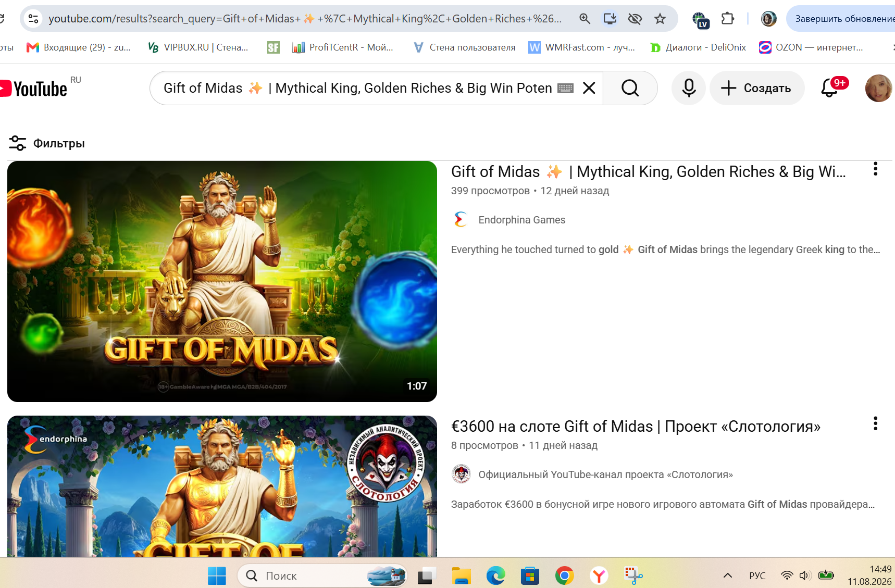Visit Endorphina Games channel name
Screen dimensions: 895x588
522,220
